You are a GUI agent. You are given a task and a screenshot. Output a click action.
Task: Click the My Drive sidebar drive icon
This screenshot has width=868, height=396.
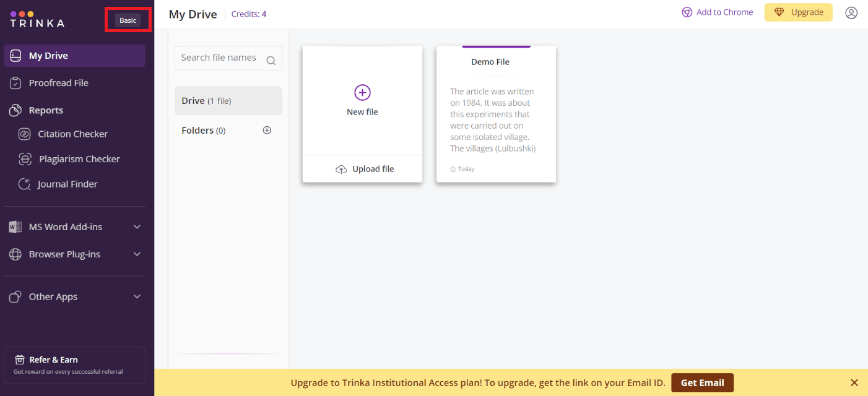tap(16, 56)
